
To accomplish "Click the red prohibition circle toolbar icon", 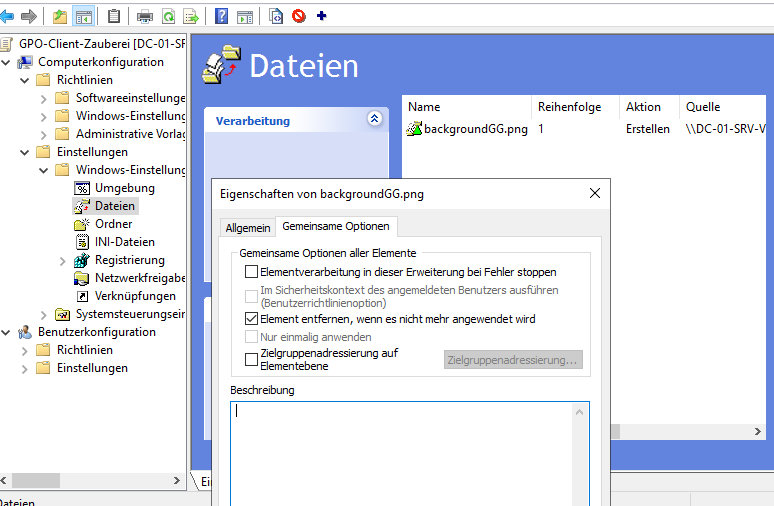I will click(298, 16).
